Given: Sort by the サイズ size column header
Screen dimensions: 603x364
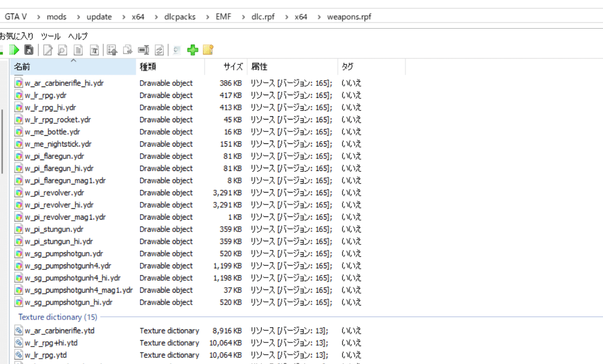Looking at the screenshot, I should coord(226,67).
